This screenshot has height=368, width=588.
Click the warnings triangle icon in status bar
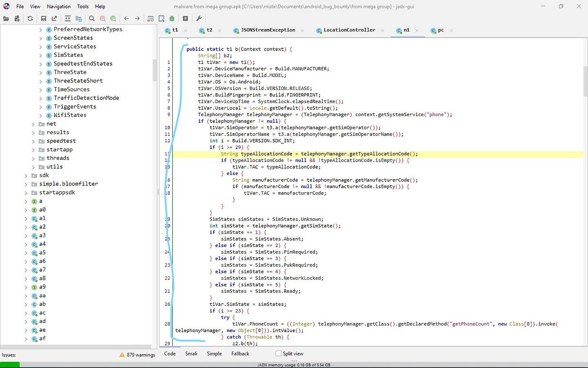[122, 355]
